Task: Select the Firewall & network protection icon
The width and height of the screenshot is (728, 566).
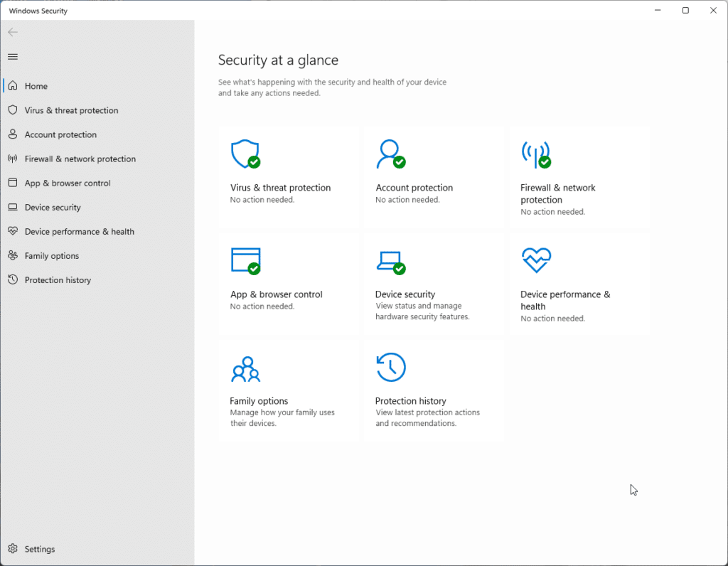Action: pyautogui.click(x=536, y=154)
